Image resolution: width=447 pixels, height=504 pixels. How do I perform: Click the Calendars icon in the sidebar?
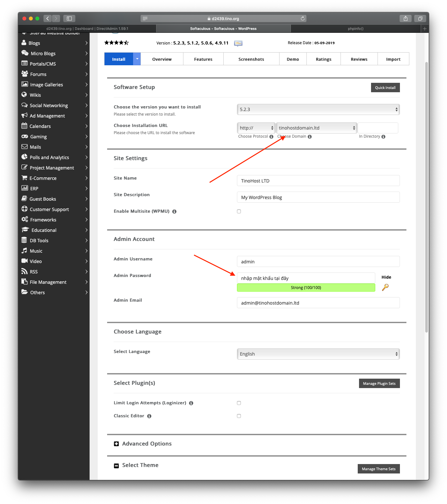pyautogui.click(x=24, y=126)
